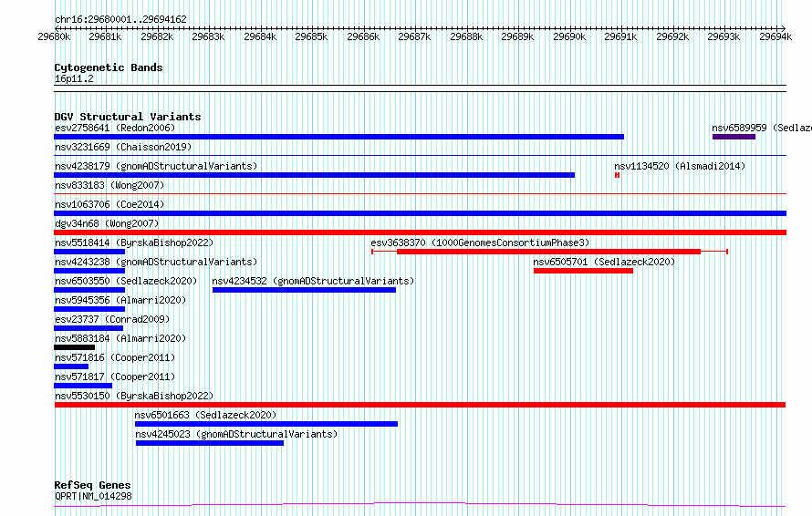Viewport: 812px width, 516px height.
Task: Open nsv5518414 (ByrskaBishop2022) label
Action: tap(134, 243)
